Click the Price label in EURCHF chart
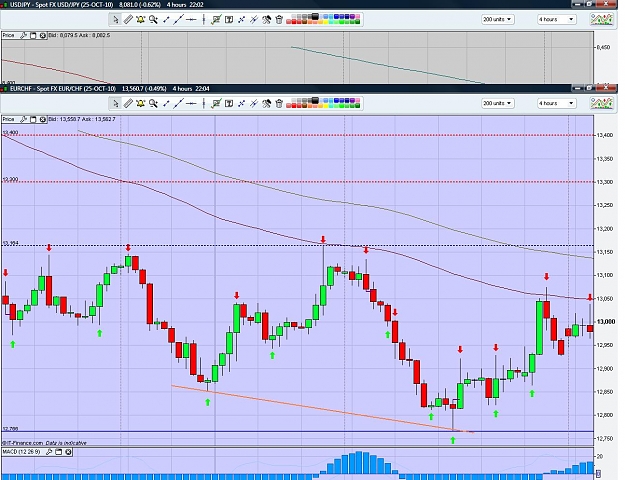This screenshot has height=480, width=625. click(x=8, y=119)
